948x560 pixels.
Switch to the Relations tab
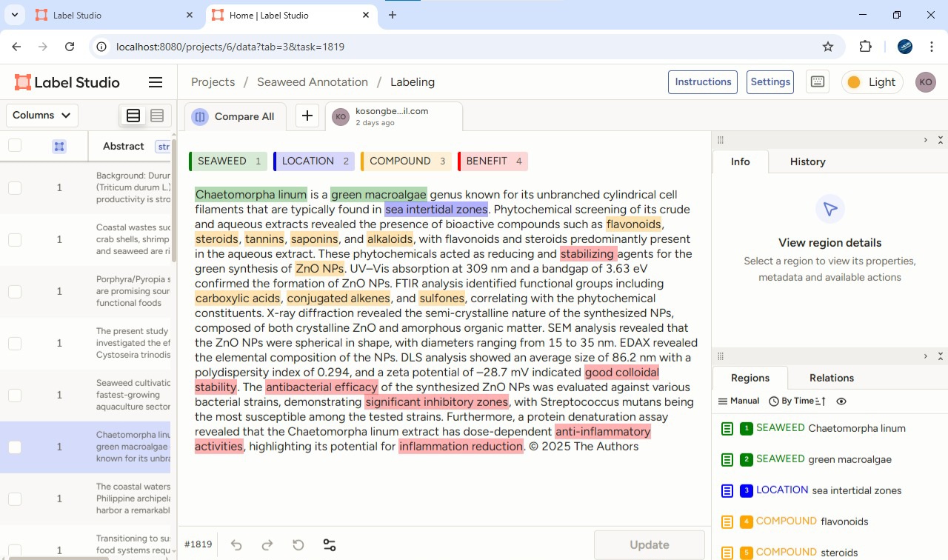pos(832,378)
